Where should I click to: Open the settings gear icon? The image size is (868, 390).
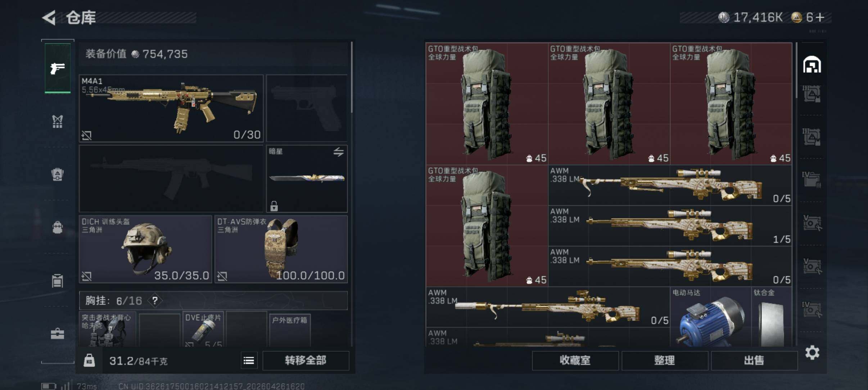point(812,353)
